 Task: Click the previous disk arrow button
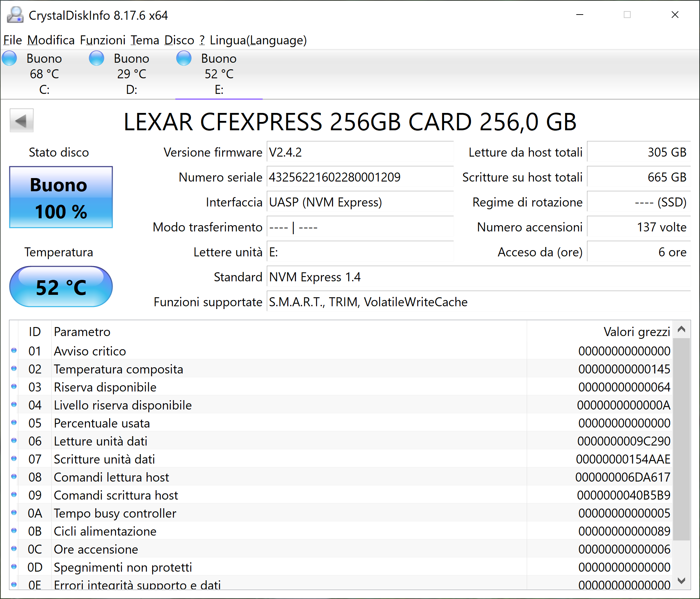(x=21, y=121)
